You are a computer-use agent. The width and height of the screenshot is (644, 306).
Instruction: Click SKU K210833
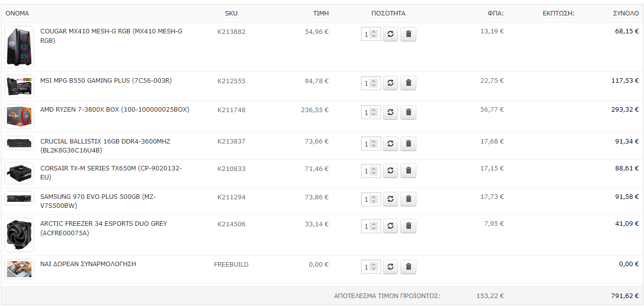click(232, 168)
